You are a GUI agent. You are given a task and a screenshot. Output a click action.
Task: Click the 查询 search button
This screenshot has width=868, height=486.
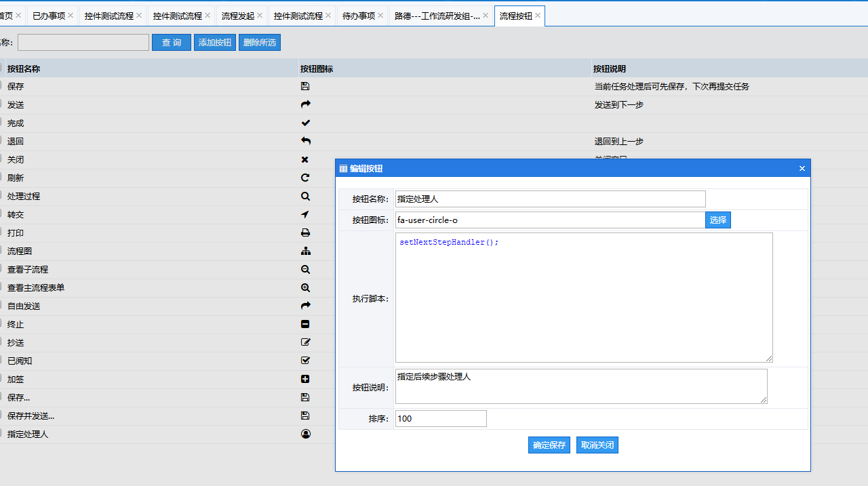click(172, 43)
